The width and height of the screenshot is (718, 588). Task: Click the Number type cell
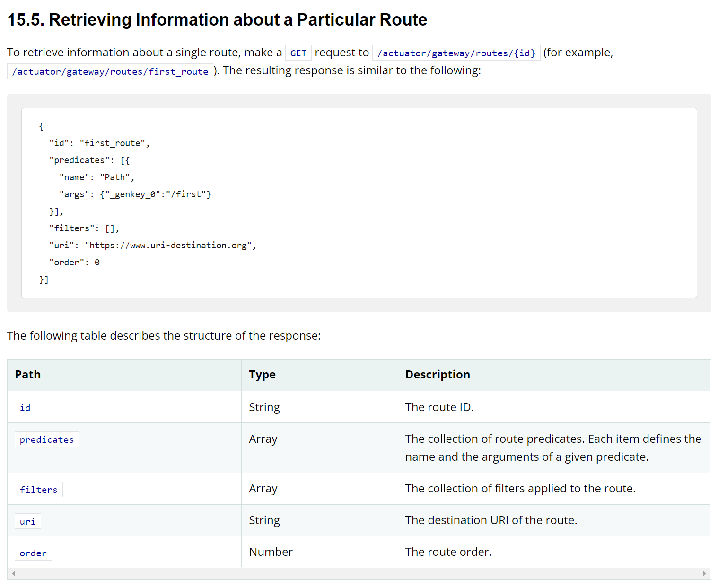[271, 552]
